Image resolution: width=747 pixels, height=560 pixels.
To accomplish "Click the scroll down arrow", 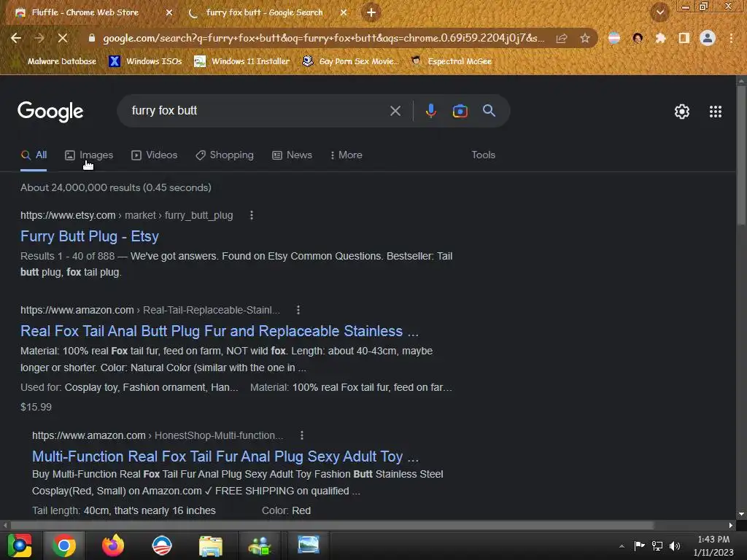I will 741,514.
